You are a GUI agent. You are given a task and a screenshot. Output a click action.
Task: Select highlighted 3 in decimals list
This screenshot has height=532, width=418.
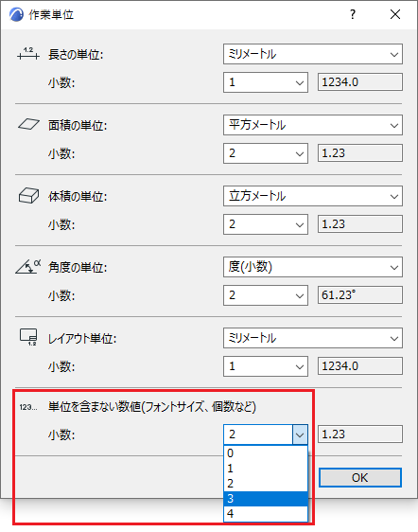tap(266, 499)
